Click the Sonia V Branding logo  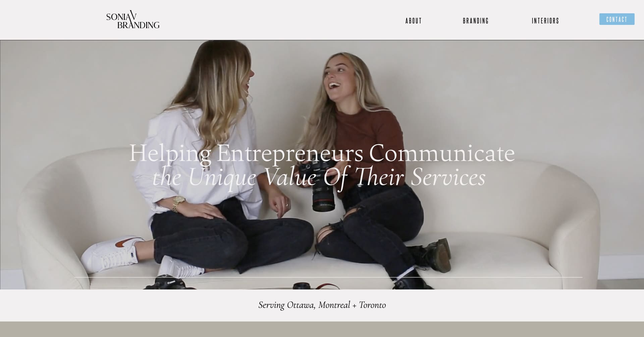133,20
